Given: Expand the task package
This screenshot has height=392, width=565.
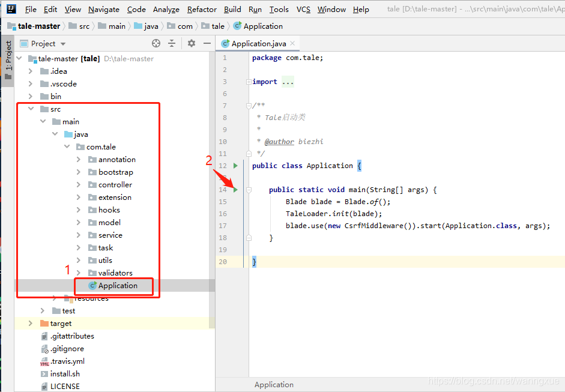Looking at the screenshot, I should tap(79, 247).
